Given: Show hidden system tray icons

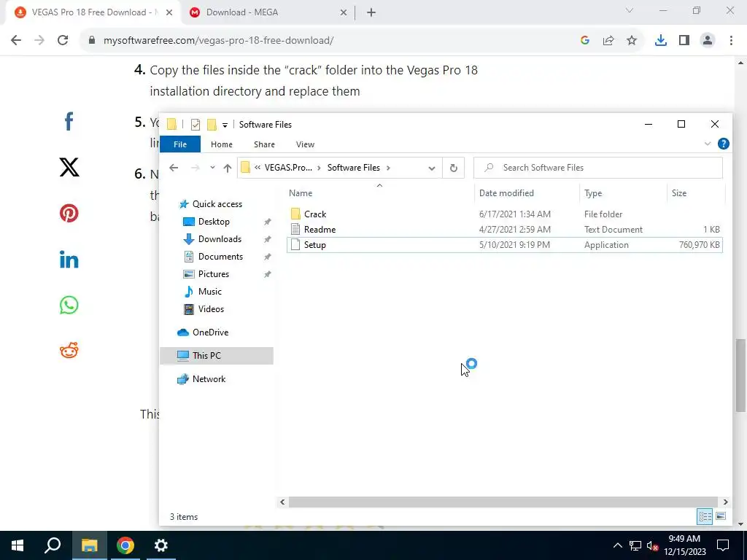Looking at the screenshot, I should coord(617,545).
